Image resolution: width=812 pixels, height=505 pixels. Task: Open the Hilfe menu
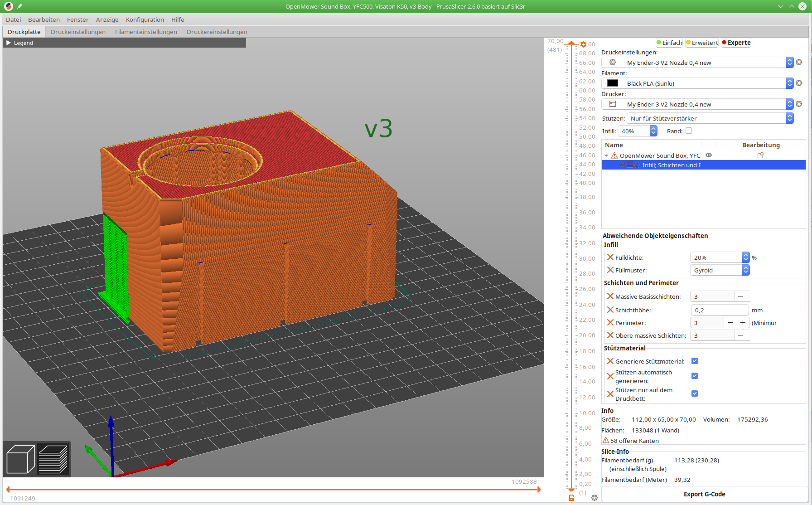click(178, 19)
